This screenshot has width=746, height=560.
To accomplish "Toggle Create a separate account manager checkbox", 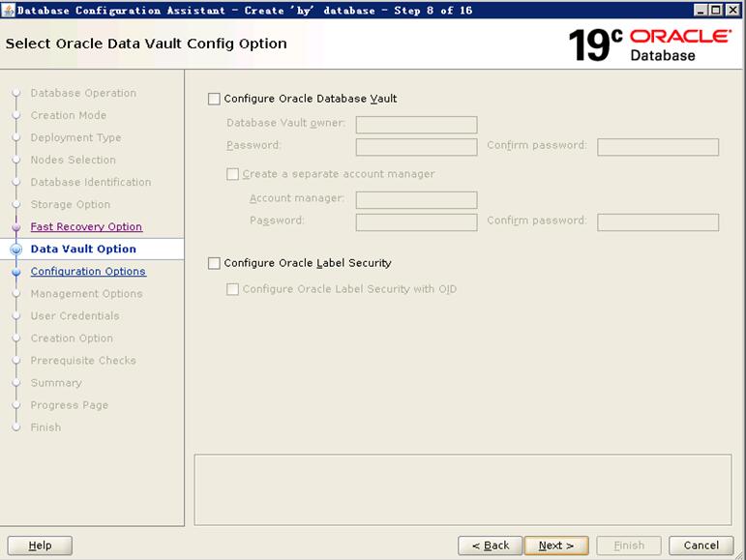I will point(232,174).
